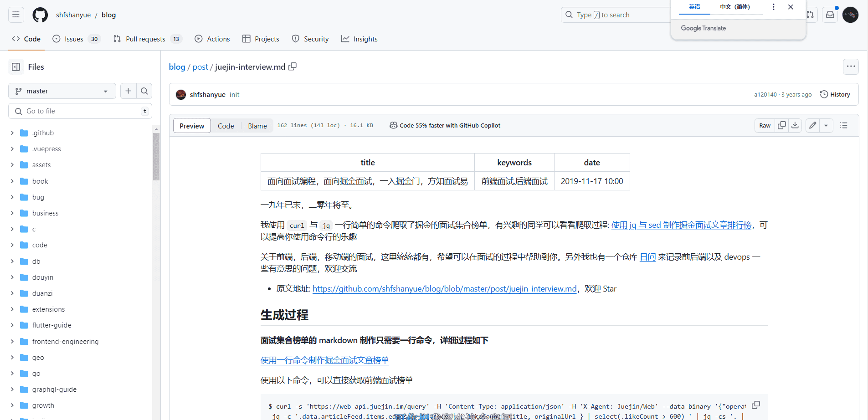Download the raw file
The width and height of the screenshot is (868, 420).
(x=795, y=125)
